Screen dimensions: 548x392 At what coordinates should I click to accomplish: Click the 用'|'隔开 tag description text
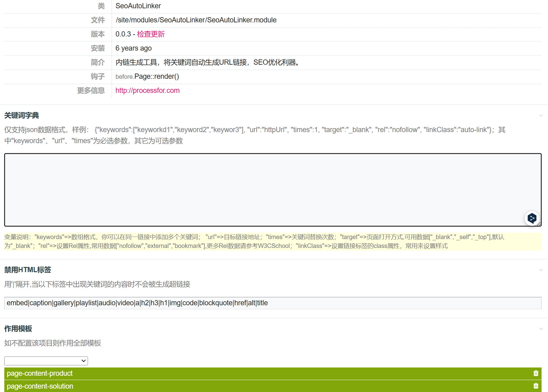pyautogui.click(x=97, y=284)
